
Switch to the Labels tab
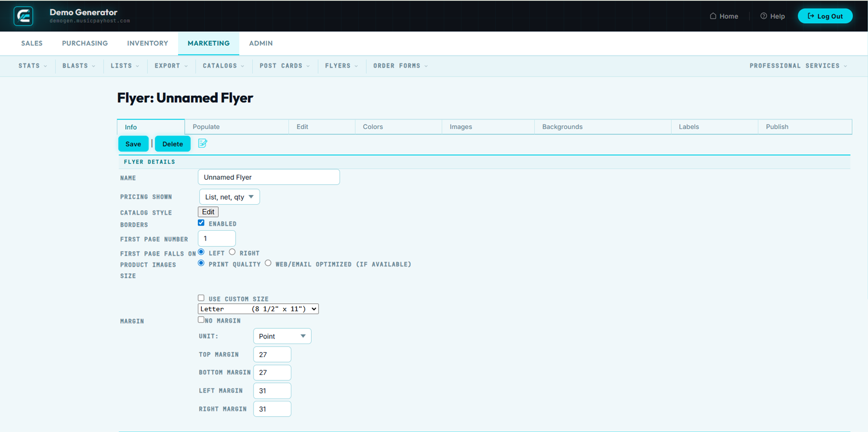pyautogui.click(x=714, y=127)
